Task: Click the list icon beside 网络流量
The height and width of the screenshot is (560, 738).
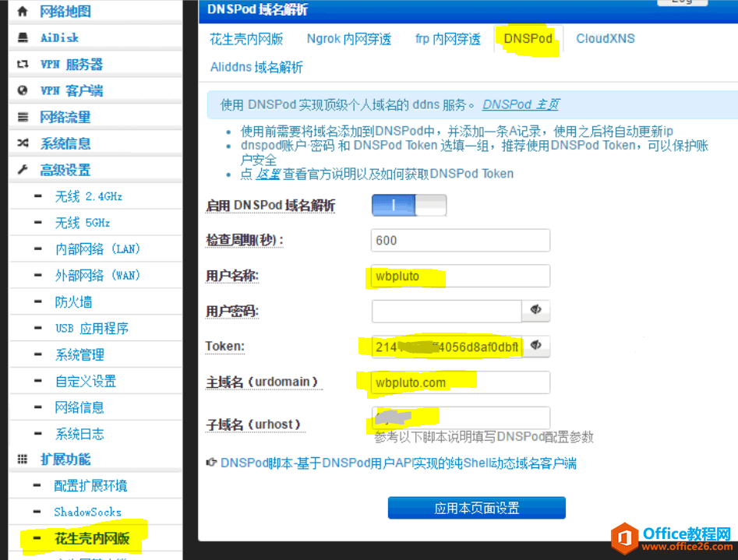Action: (23, 117)
